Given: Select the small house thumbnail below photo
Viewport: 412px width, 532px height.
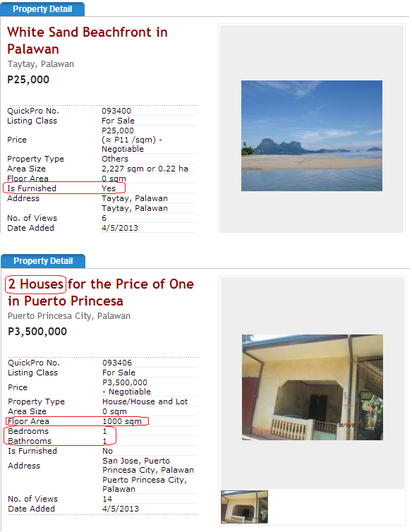Looking at the screenshot, I should [x=244, y=507].
